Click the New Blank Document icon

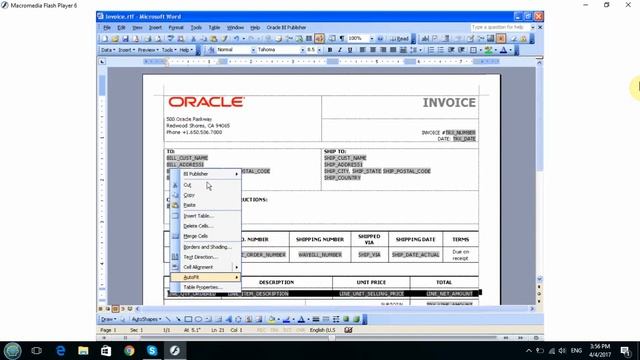point(105,38)
